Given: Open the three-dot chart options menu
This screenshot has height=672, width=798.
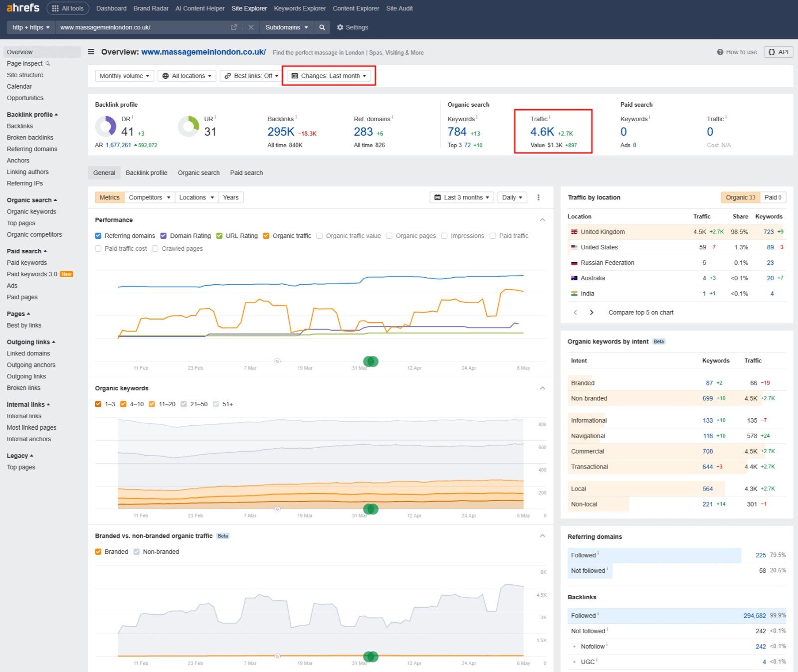Looking at the screenshot, I should pos(538,197).
